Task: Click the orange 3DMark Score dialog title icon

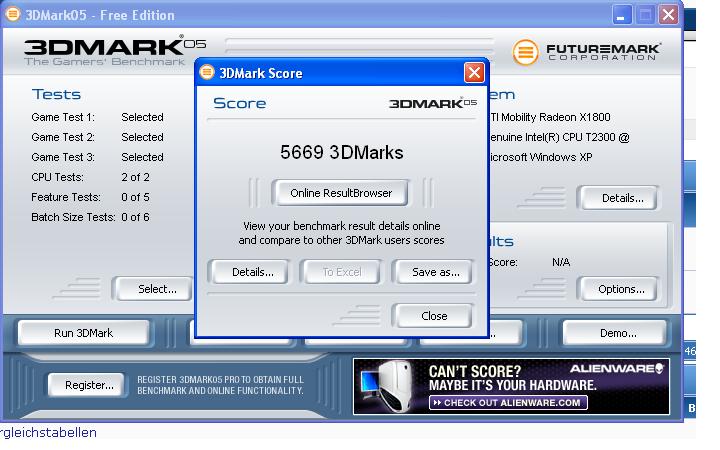Action: click(x=207, y=72)
